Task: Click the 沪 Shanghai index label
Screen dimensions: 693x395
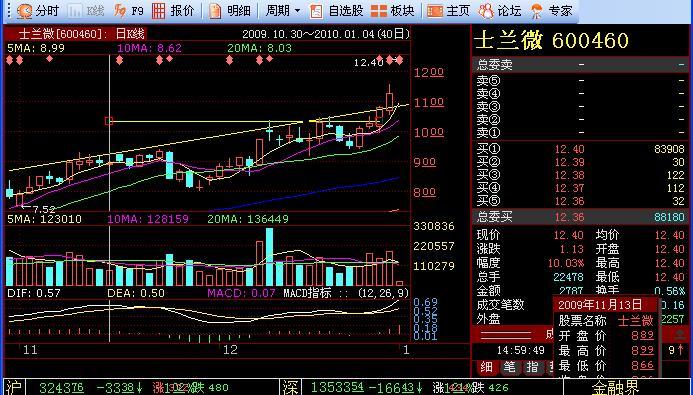Action: click(x=14, y=387)
